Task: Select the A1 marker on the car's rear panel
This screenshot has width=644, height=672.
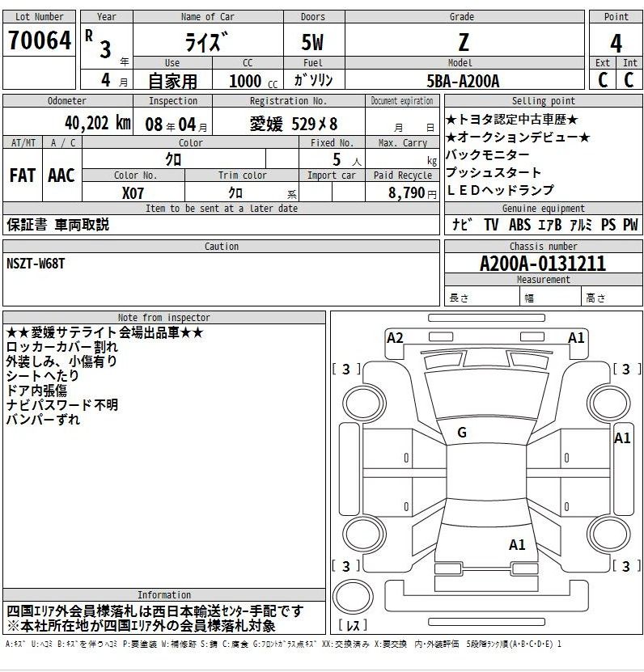Action: (x=518, y=545)
